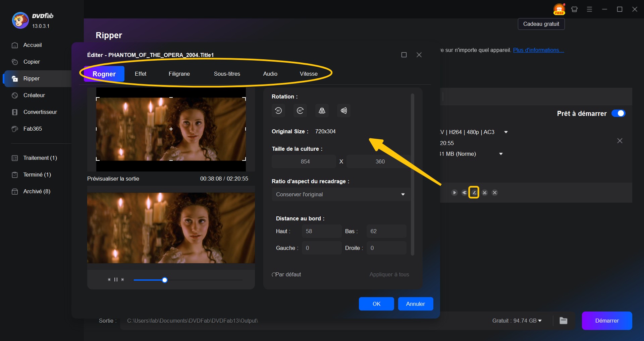Click the play preview icon of the task
The height and width of the screenshot is (341, 644).
pyautogui.click(x=454, y=193)
